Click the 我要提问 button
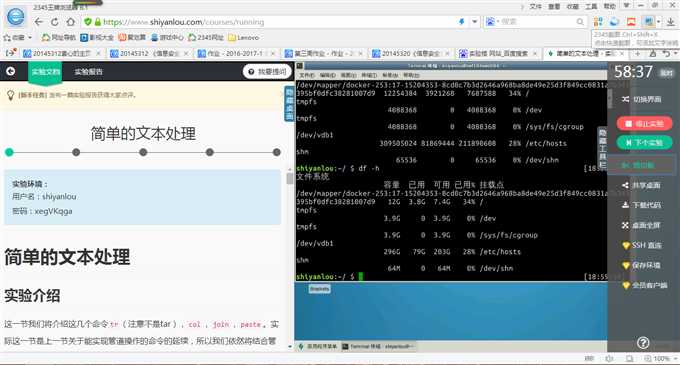 pos(267,72)
